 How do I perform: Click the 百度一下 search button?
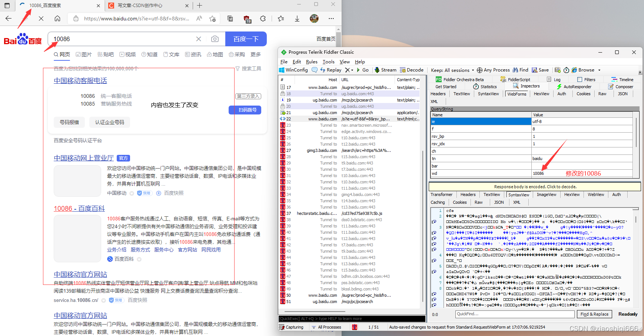(246, 39)
